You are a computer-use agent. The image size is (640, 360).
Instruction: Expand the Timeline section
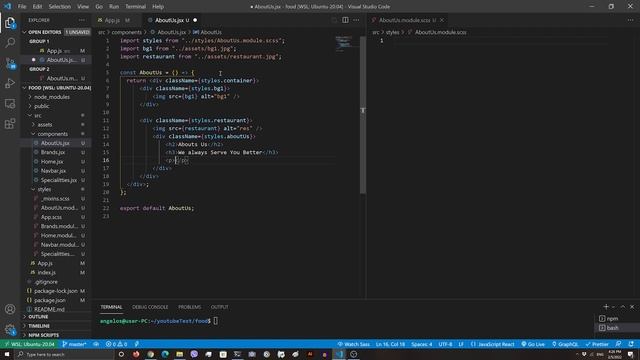[x=56, y=326]
